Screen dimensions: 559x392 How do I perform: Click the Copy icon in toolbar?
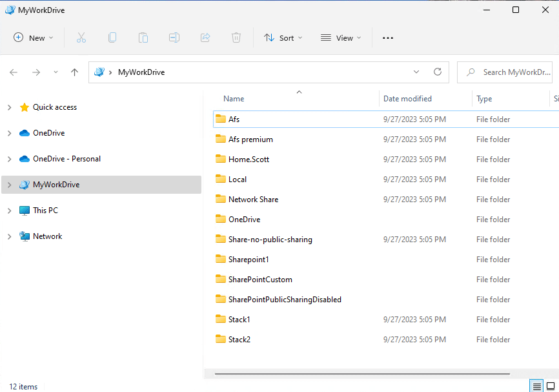pos(112,38)
